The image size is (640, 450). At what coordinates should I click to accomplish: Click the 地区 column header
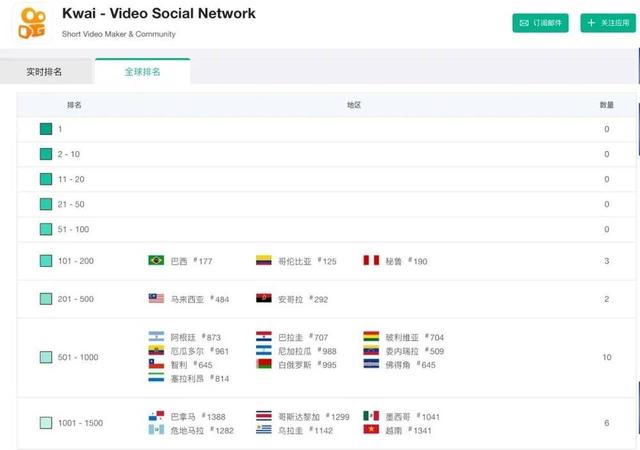pyautogui.click(x=354, y=105)
